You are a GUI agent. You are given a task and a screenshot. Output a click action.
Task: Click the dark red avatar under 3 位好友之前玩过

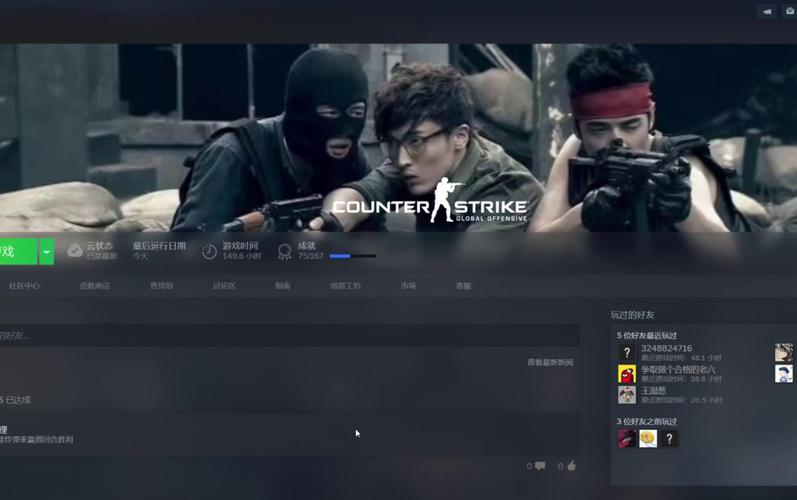pyautogui.click(x=627, y=439)
